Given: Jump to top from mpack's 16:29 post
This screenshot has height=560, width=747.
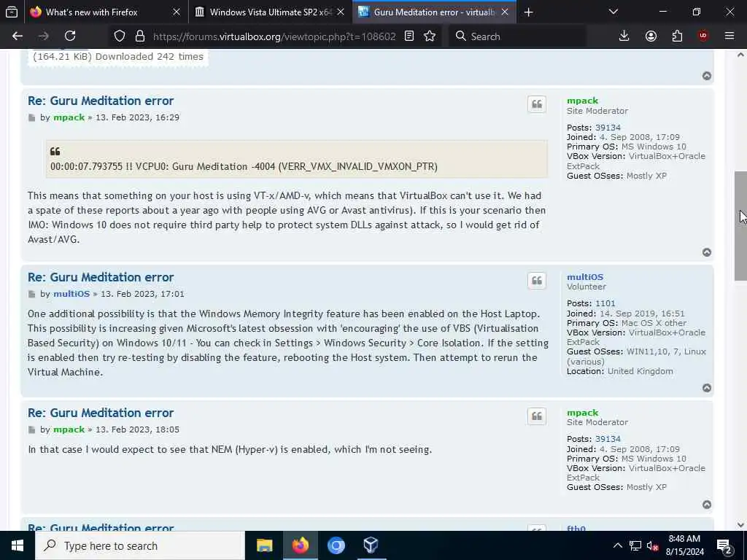Looking at the screenshot, I should (x=707, y=252).
